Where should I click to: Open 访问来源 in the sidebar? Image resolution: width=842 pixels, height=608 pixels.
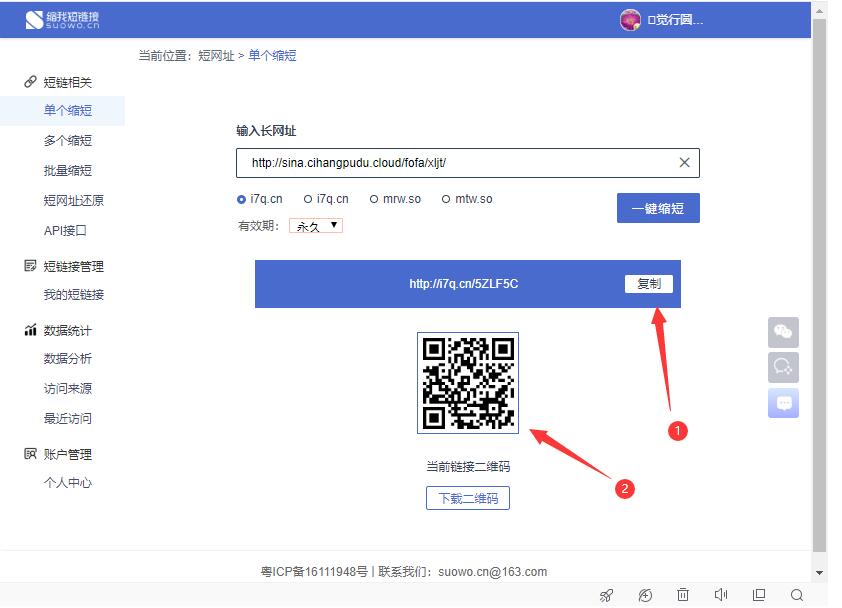click(68, 389)
